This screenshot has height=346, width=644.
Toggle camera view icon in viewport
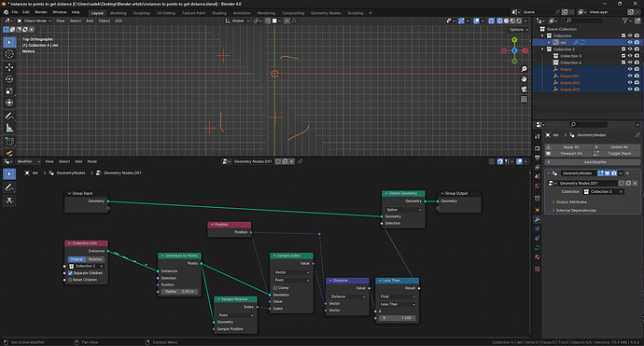[524, 90]
